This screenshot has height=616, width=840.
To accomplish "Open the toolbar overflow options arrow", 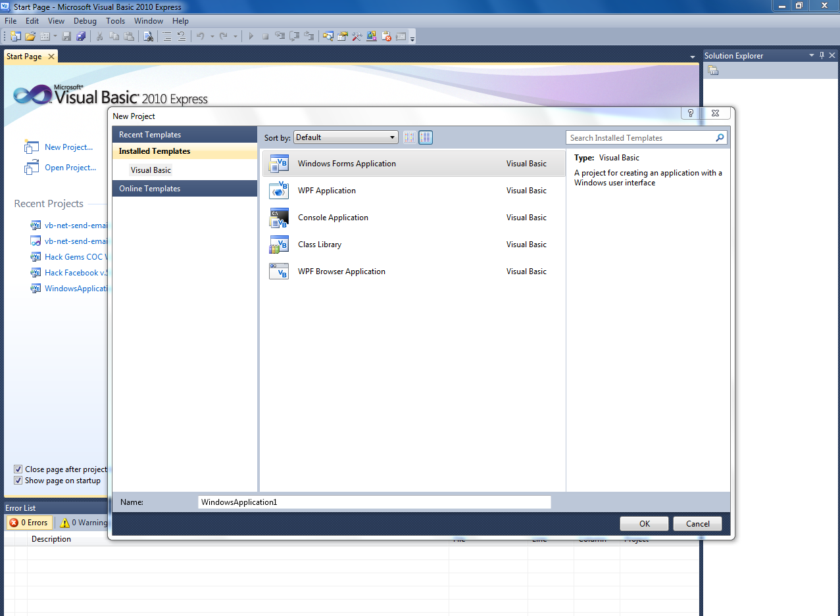I will [x=412, y=37].
